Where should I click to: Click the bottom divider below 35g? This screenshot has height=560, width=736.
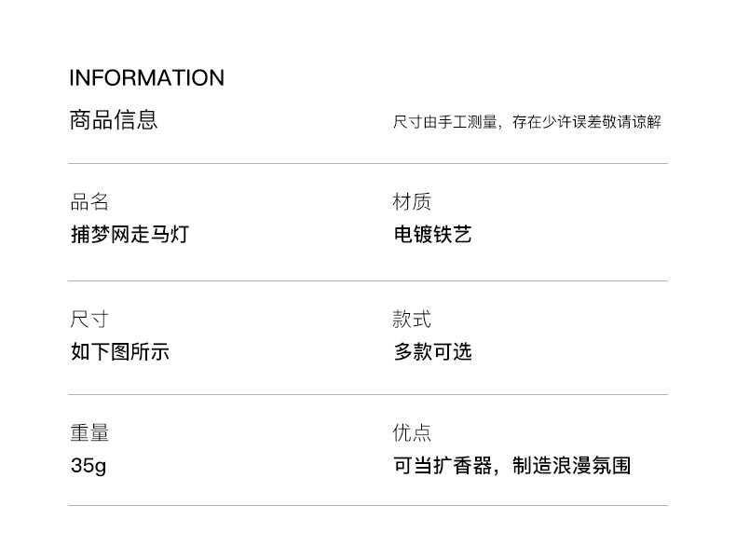(368, 506)
